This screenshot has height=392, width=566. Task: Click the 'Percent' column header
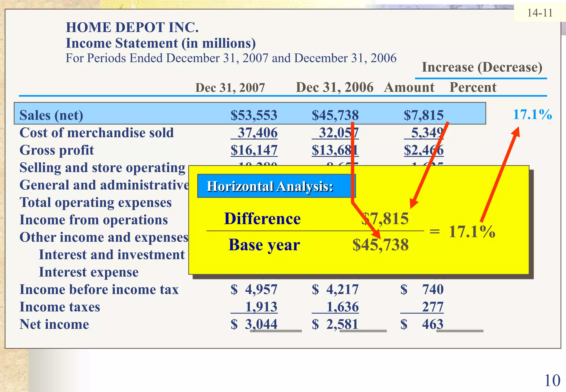[473, 87]
